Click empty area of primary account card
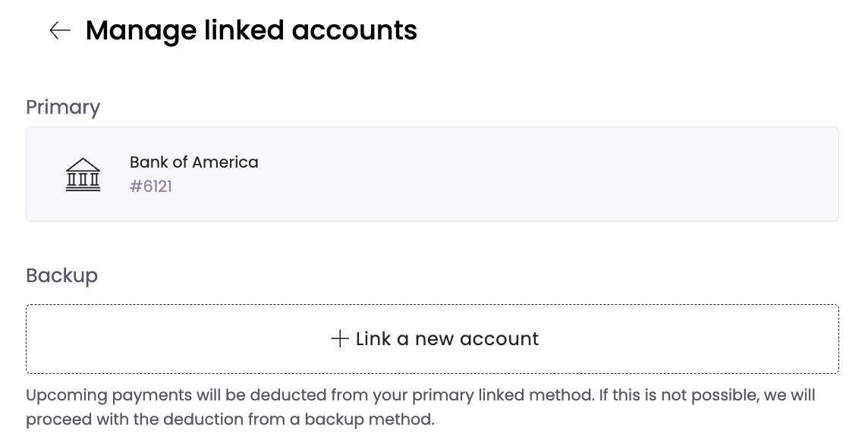 554,174
